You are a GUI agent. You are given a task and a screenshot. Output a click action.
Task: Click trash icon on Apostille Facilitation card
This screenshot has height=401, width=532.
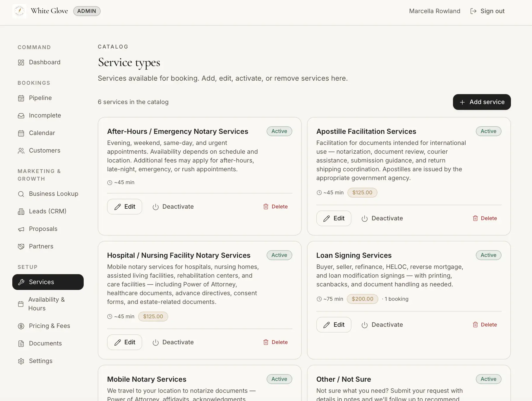click(x=475, y=218)
